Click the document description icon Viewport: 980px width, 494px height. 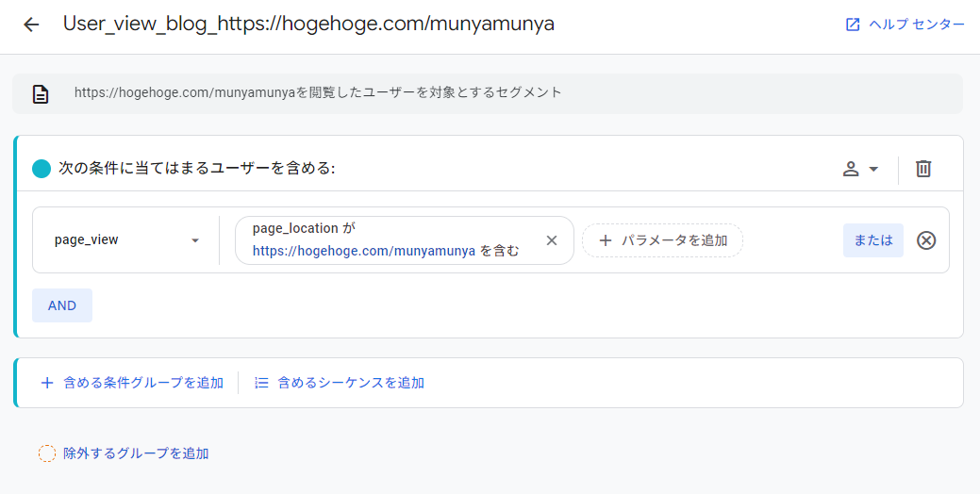coord(41,94)
